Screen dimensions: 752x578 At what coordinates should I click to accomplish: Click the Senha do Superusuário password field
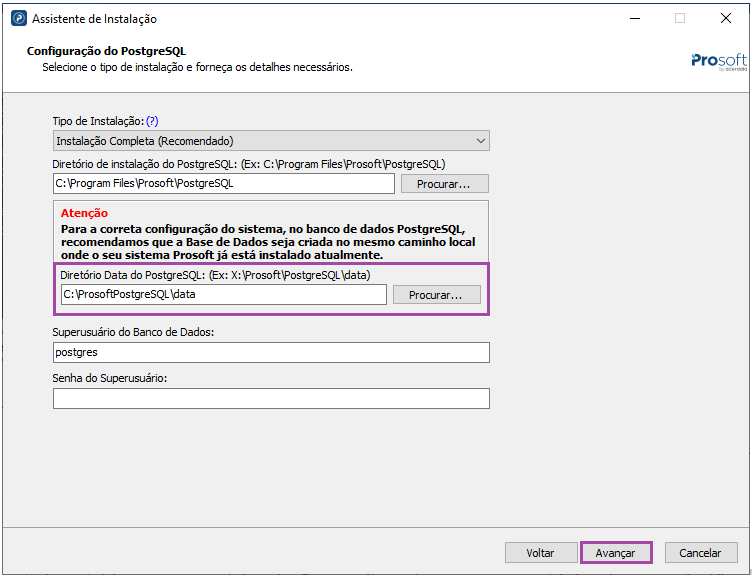[270, 399]
